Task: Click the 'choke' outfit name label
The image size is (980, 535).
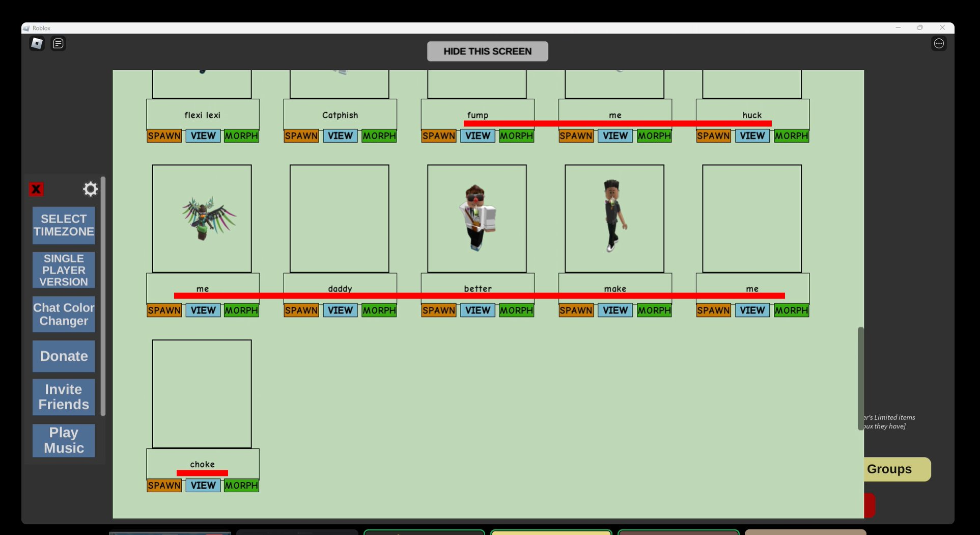Action: (203, 464)
